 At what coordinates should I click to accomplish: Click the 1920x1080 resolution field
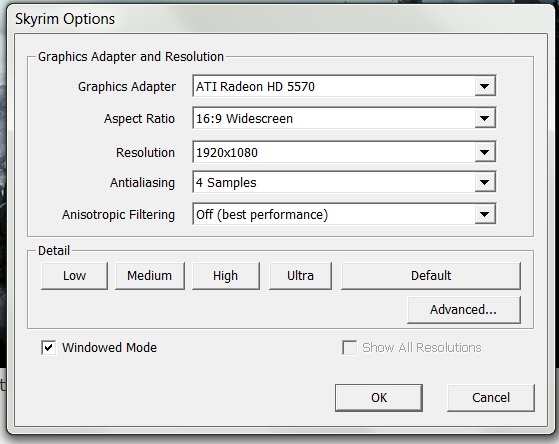[x=344, y=152]
